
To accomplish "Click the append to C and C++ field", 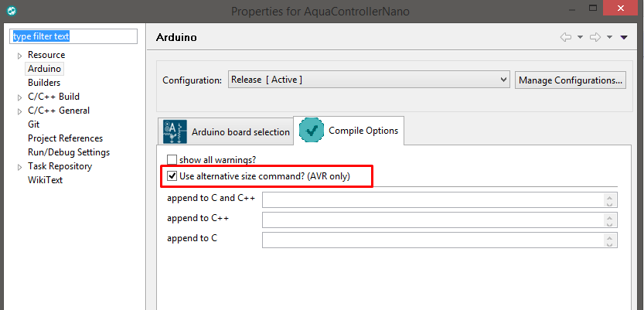I will 433,200.
